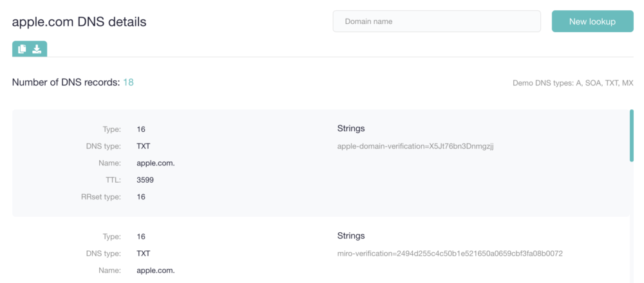Image resolution: width=644 pixels, height=283 pixels.
Task: Select the Demo DNS types note
Action: 573,83
